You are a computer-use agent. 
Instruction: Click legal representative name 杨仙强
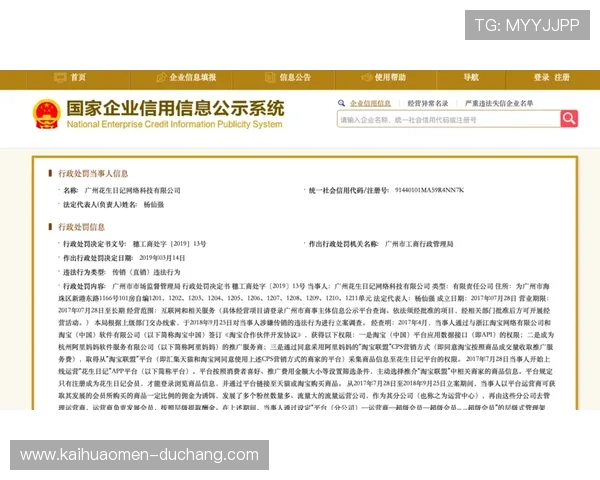point(153,205)
